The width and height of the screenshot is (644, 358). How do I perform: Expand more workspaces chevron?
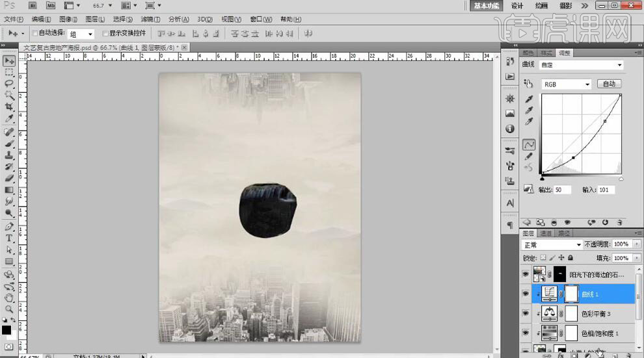[584, 5]
